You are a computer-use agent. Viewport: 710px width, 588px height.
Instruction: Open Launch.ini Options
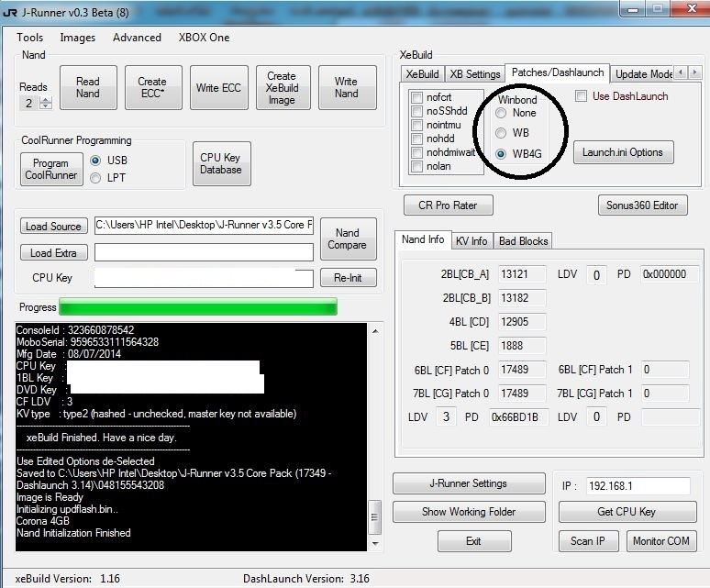[623, 152]
